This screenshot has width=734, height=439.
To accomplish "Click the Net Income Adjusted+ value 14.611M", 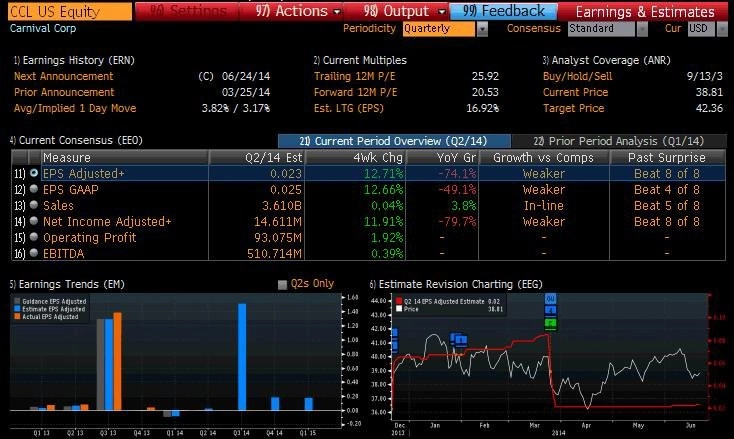I will click(278, 221).
